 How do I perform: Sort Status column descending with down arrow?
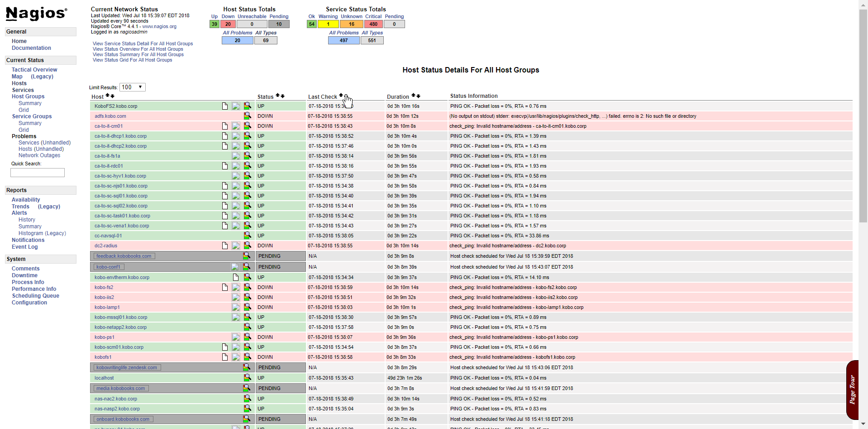[283, 96]
